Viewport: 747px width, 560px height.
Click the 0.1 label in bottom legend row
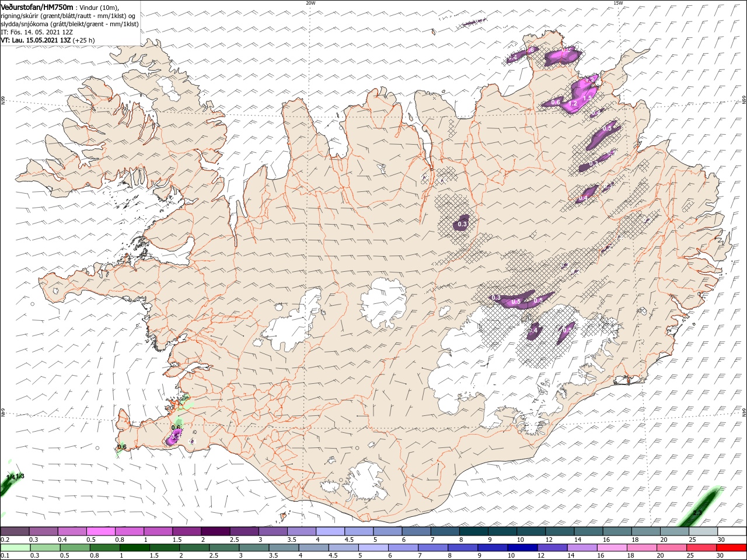pyautogui.click(x=5, y=556)
